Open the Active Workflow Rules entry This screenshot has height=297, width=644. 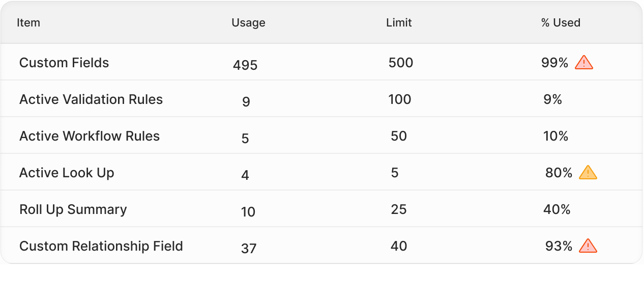coord(90,136)
